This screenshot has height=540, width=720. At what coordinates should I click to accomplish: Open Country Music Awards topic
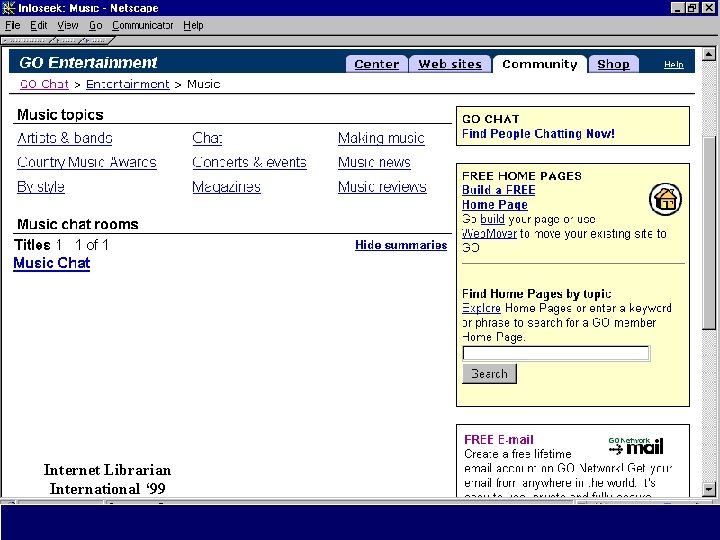pyautogui.click(x=87, y=162)
